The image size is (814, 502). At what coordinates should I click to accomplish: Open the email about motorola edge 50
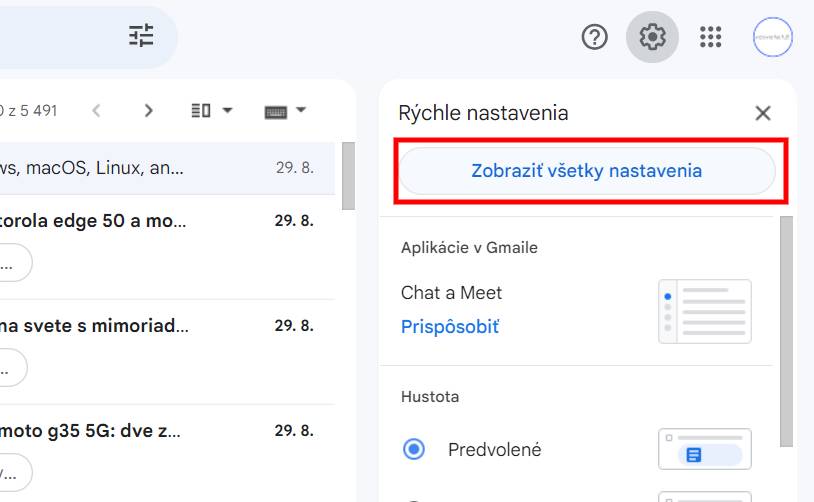(x=166, y=247)
